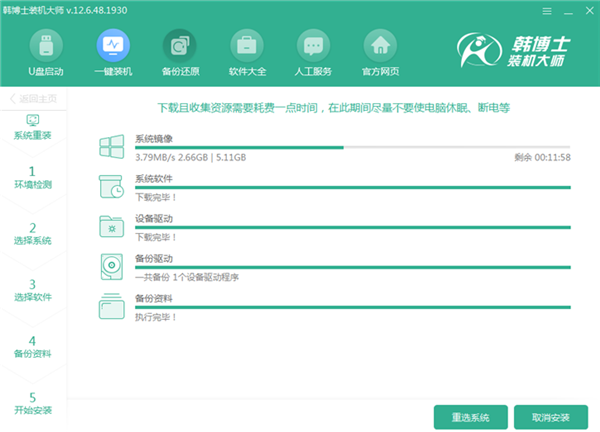Image resolution: width=600 pixels, height=432 pixels.
Task: Select step 1 环境检测 in sidebar
Action: pyautogui.click(x=32, y=178)
